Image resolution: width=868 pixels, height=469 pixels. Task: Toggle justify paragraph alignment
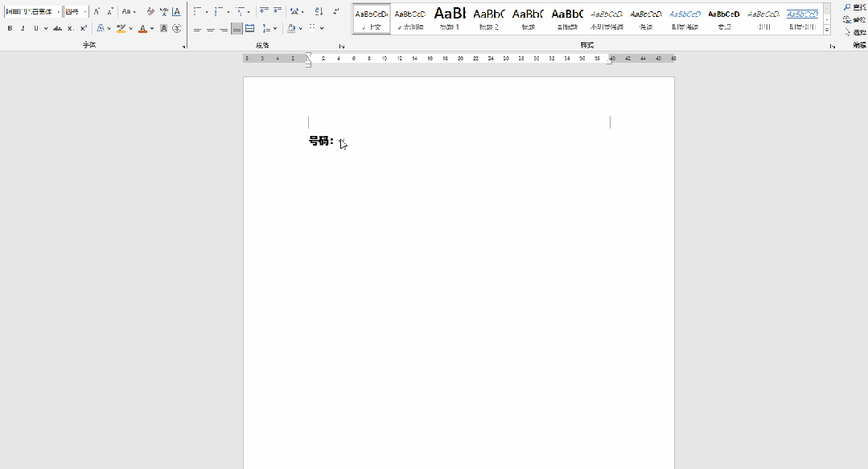point(237,29)
